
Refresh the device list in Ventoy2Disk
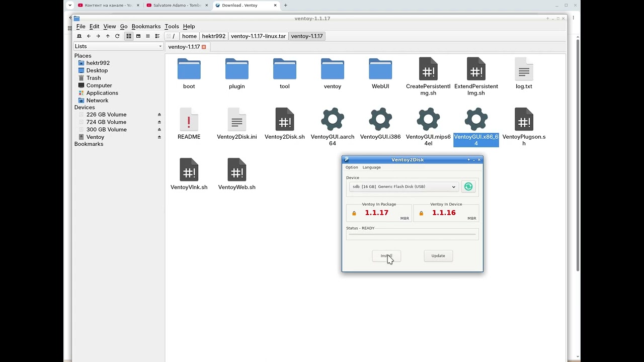point(468,187)
